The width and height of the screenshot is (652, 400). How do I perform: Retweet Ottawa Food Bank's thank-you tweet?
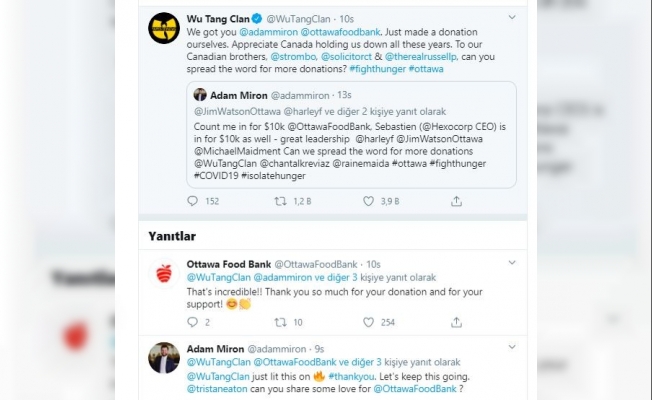click(281, 322)
